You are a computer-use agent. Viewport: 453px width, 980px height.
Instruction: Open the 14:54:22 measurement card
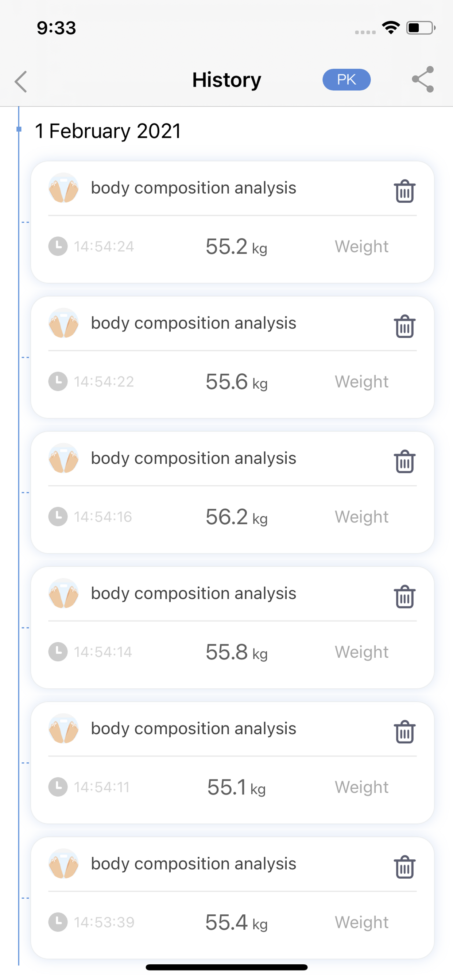pos(232,357)
